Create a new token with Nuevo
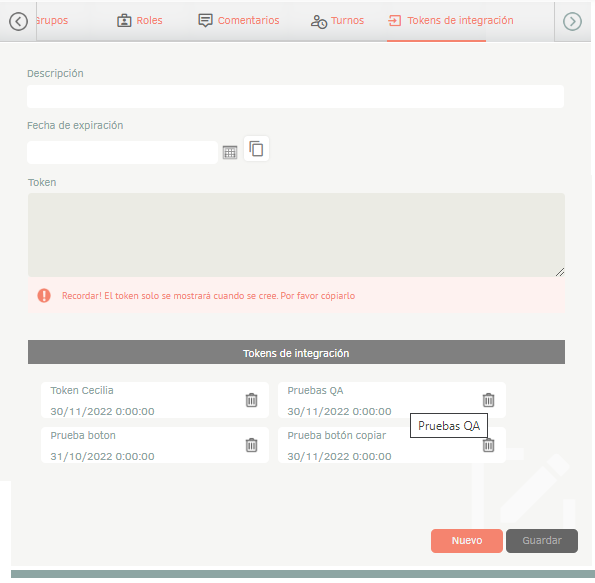 (x=466, y=540)
